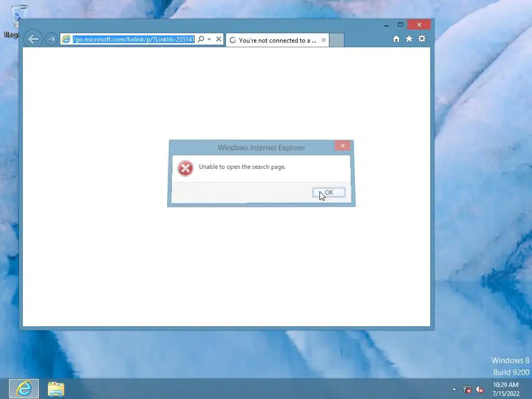The image size is (532, 399).
Task: Select the Recycle Bin desktop icon
Action: [15, 20]
